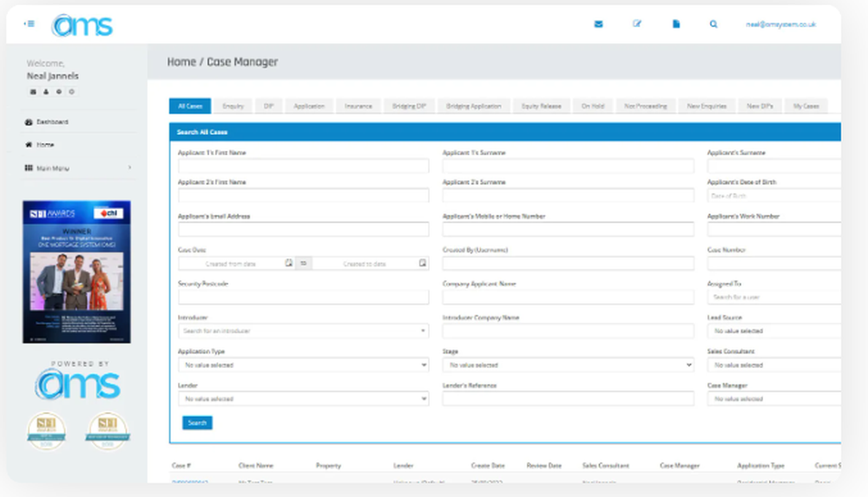Click the Assigned To user search field
868x497 pixels.
click(x=774, y=298)
